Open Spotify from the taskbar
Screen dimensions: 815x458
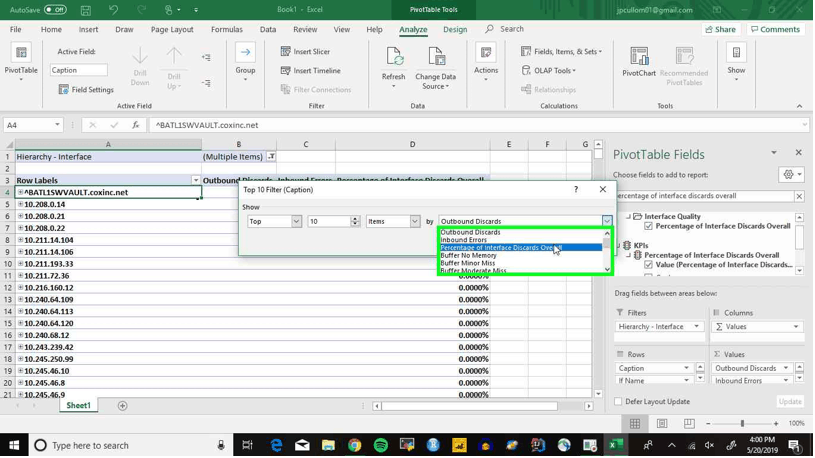click(381, 445)
